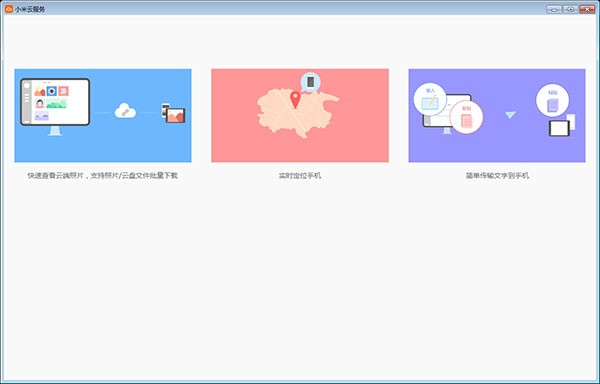Click the cloud link icon in blue banner
600x384 pixels.
[125, 111]
